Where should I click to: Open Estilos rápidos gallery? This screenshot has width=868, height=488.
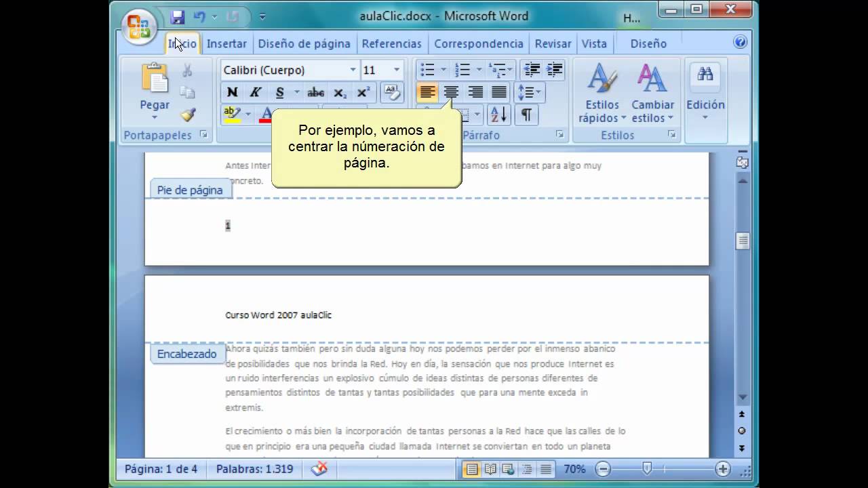click(x=602, y=93)
